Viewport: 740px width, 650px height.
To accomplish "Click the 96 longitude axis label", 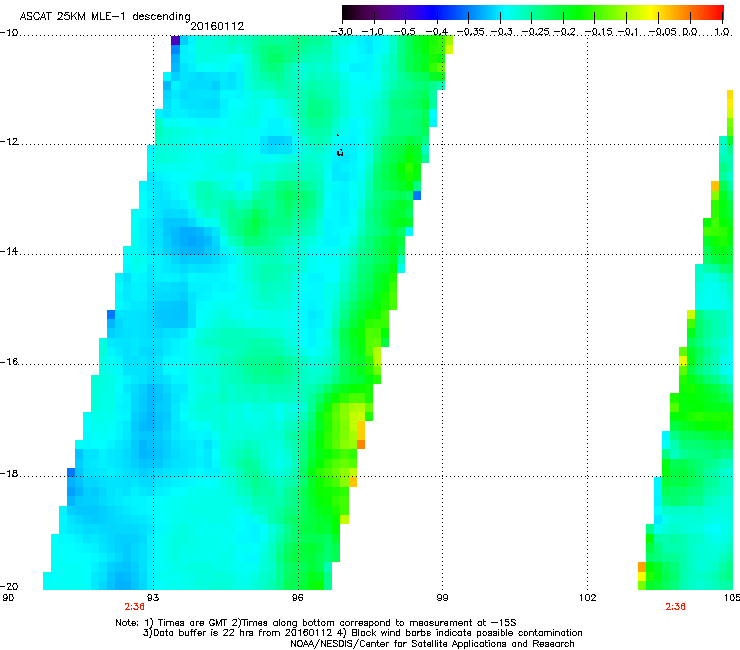I will (297, 598).
